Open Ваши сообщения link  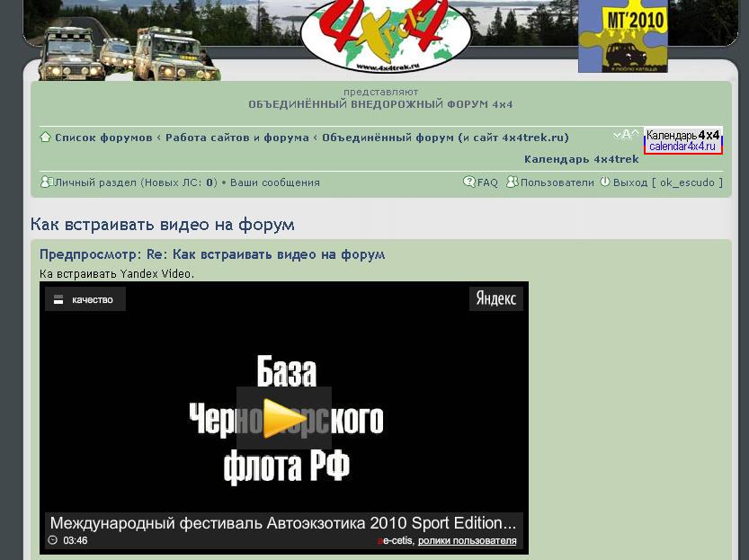coord(275,182)
